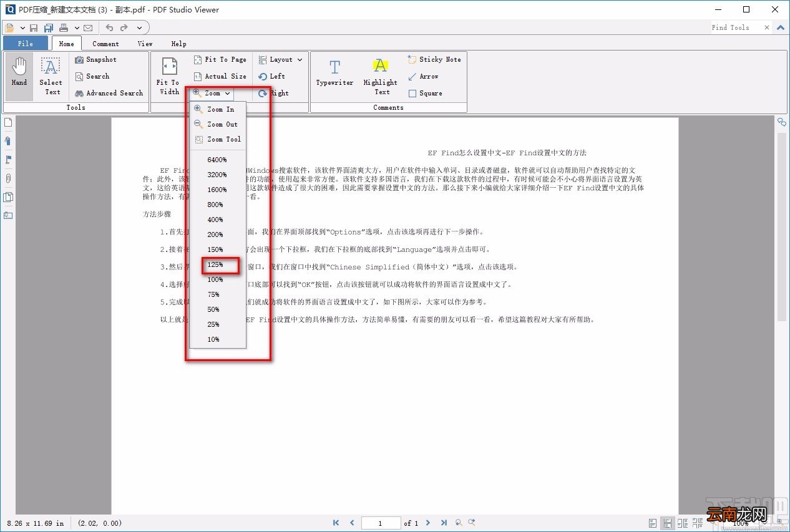Screen dimensions: 790x532
Task: Open Search from the Tools group
Action: click(x=92, y=76)
